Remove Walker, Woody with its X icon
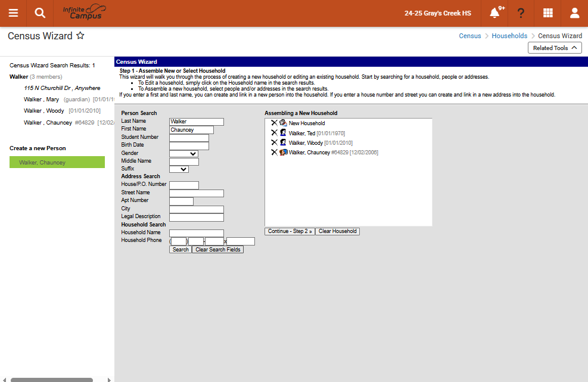 (x=274, y=142)
